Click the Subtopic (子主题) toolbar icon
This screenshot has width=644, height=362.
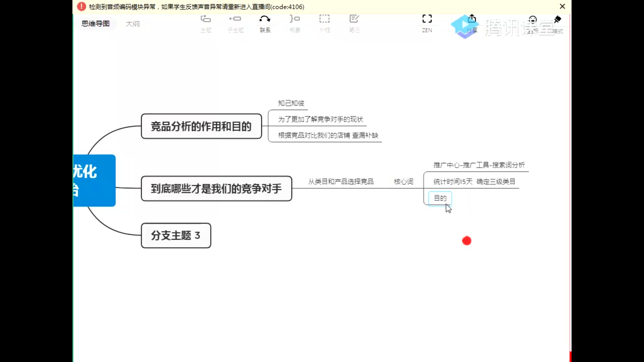click(x=235, y=19)
